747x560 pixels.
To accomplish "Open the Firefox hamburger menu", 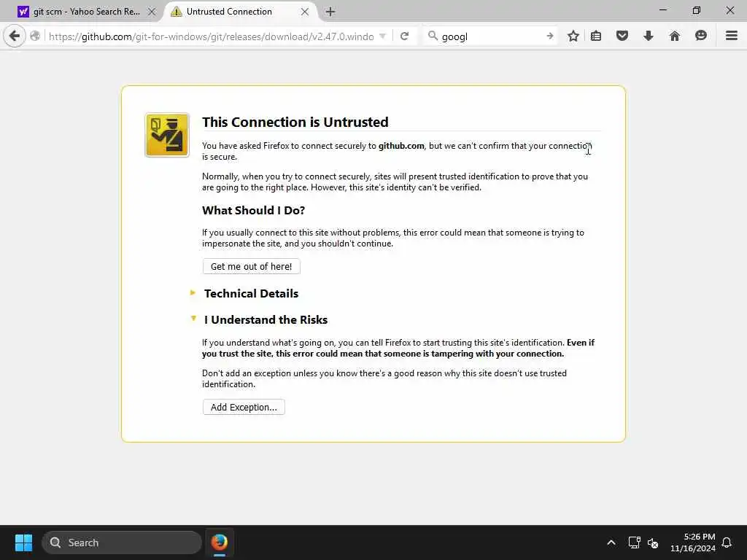I will click(x=732, y=36).
